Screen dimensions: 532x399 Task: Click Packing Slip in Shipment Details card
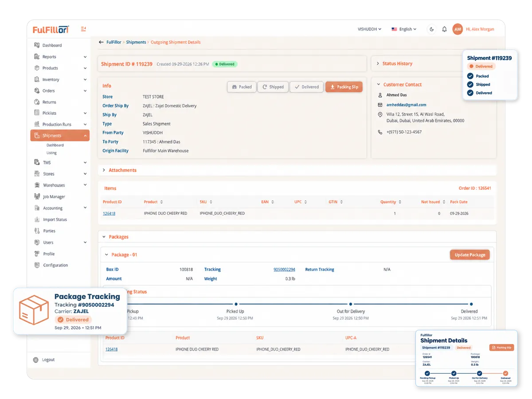501,348
